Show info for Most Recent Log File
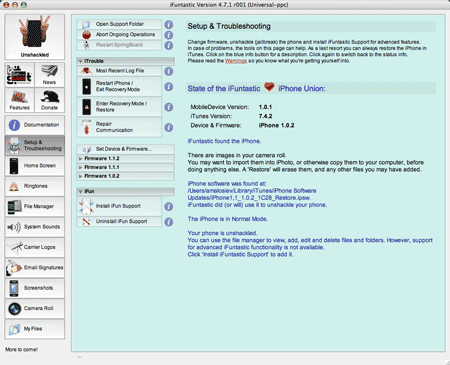450x365 pixels. (x=169, y=71)
